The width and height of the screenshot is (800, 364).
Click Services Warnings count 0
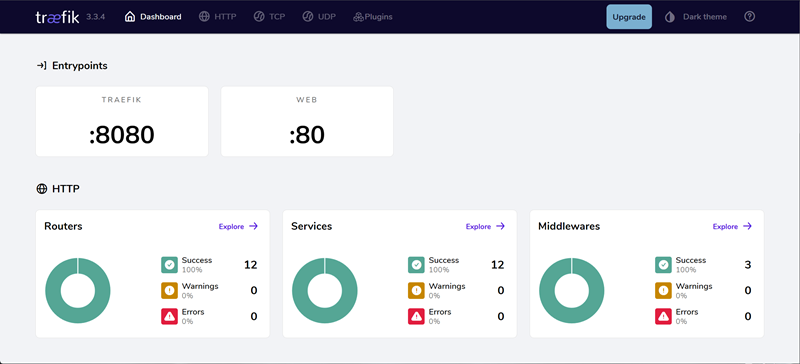[x=501, y=290]
